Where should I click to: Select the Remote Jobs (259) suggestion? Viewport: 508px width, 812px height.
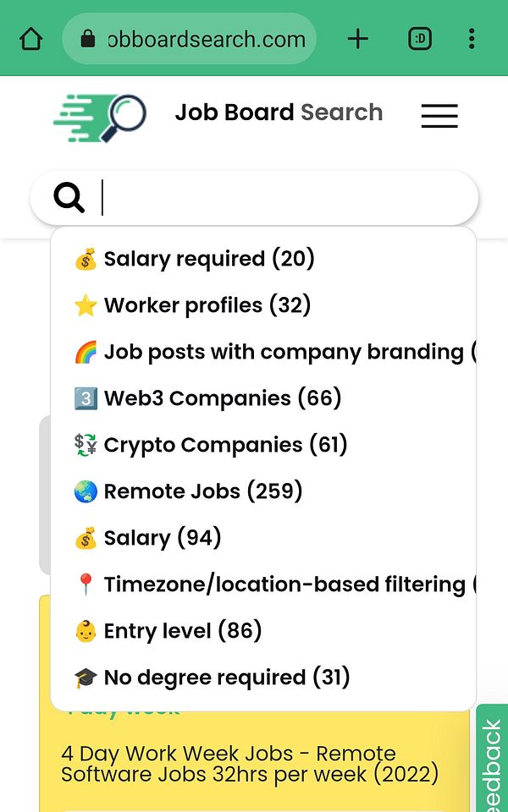[x=202, y=491]
